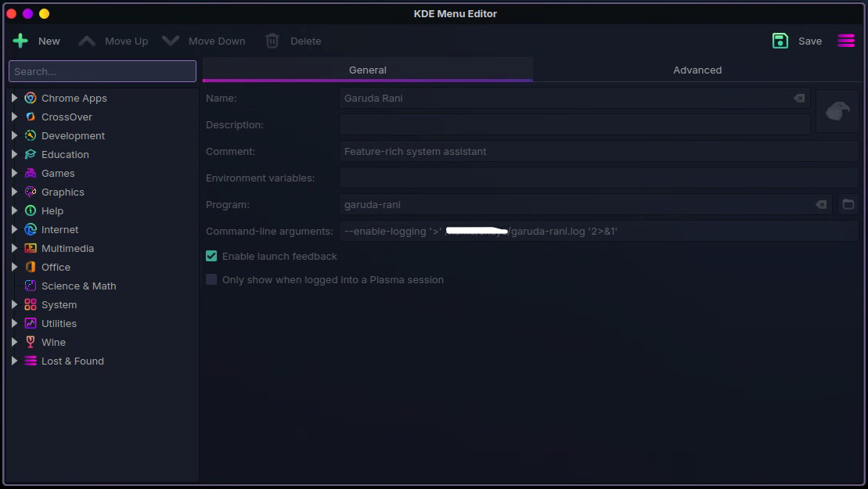The height and width of the screenshot is (489, 868).
Task: Expand the Games tree node
Action: point(14,174)
